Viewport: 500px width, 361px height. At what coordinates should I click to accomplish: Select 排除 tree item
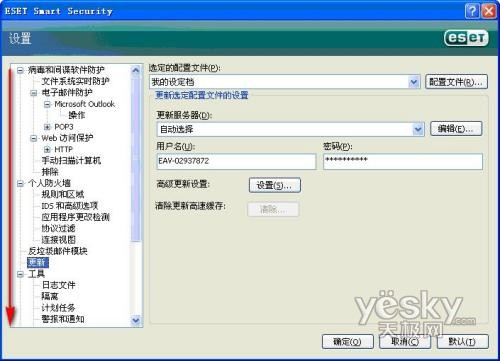point(50,172)
